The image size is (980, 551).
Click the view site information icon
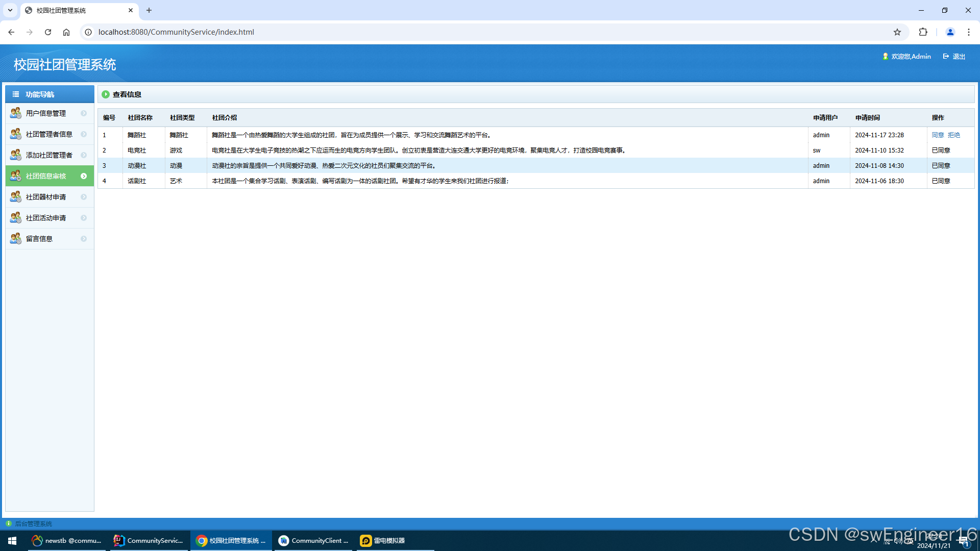click(88, 32)
